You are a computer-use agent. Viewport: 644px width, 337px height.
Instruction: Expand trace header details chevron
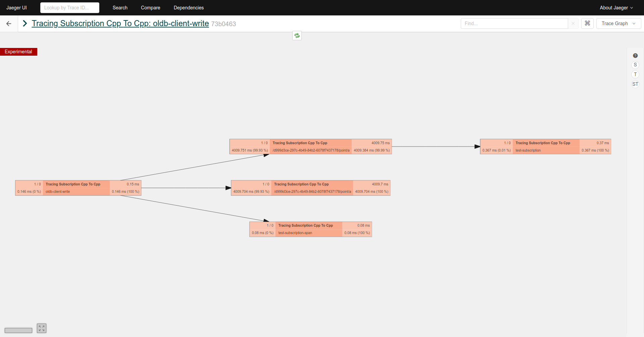(25, 23)
